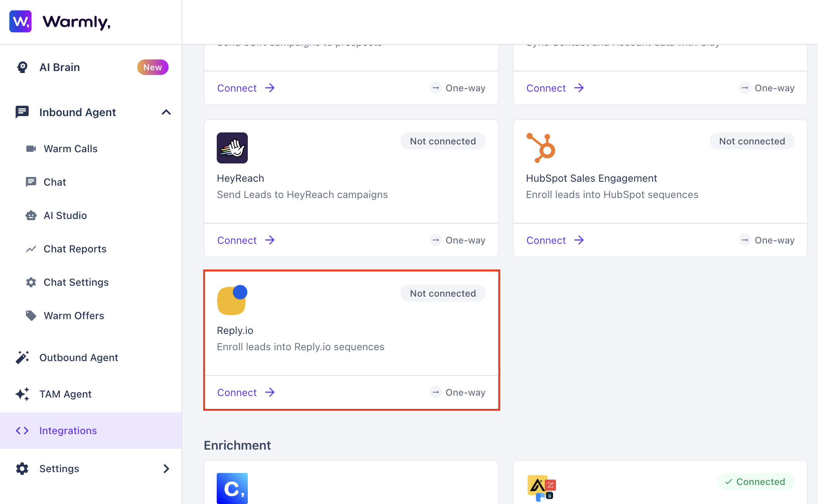Click the HubSpot sprocket logo
The height and width of the screenshot is (504, 818).
(541, 148)
